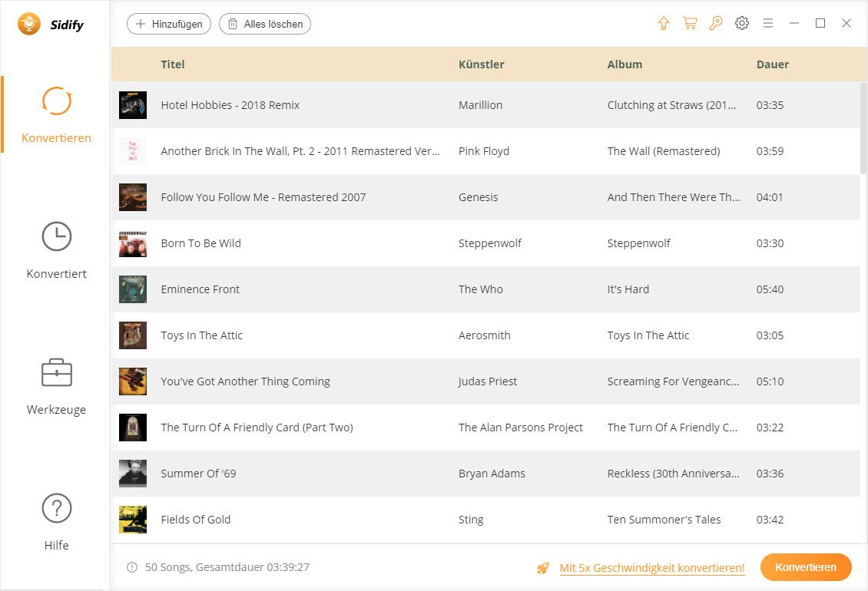
Task: Click the Hotel Hobbies album thumbnail
Action: point(133,105)
